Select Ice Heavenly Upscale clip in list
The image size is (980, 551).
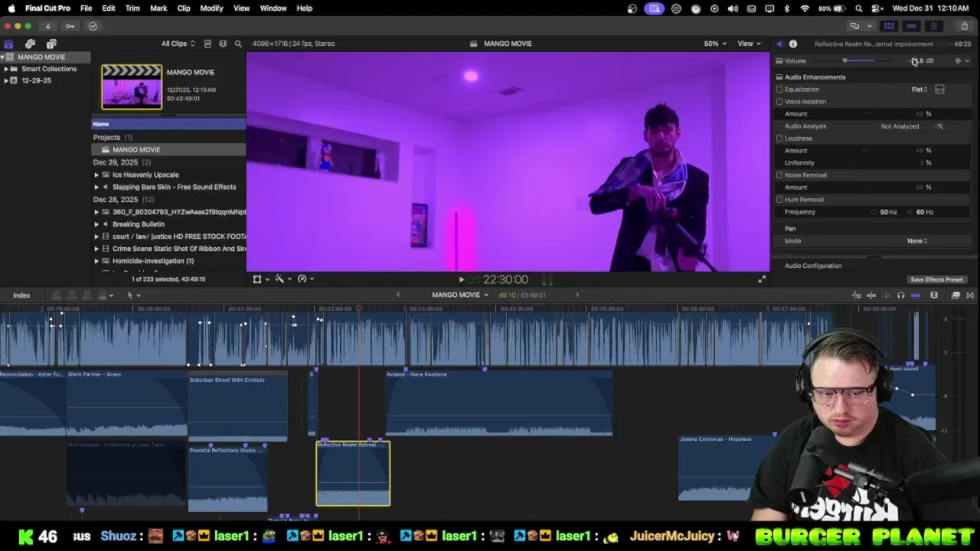145,174
